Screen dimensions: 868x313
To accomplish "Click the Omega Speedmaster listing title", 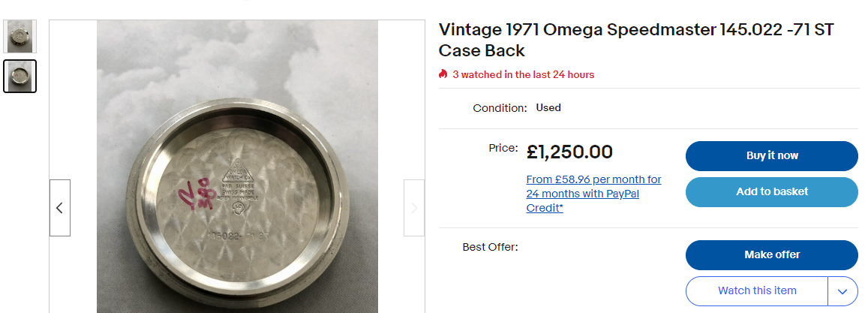I will 636,41.
